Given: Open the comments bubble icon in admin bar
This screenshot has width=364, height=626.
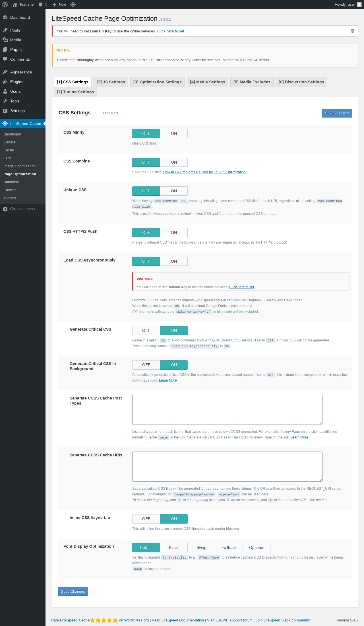Looking at the screenshot, I should pos(41,5).
